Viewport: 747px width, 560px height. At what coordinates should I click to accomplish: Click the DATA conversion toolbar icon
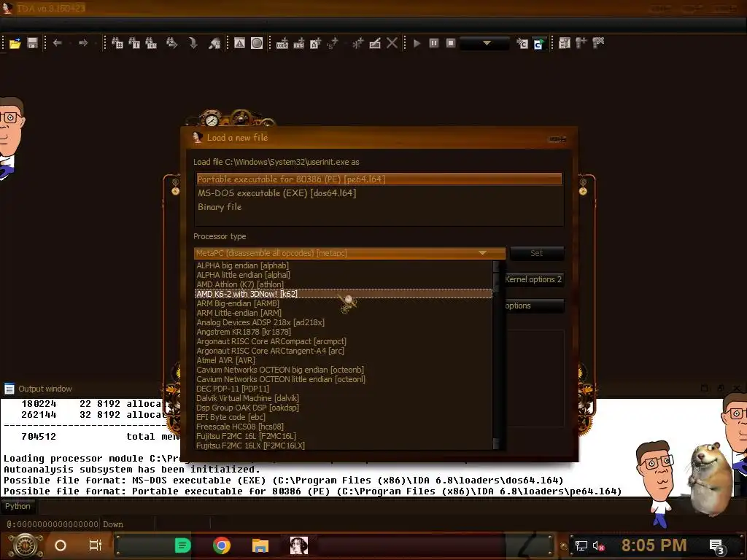(298, 43)
